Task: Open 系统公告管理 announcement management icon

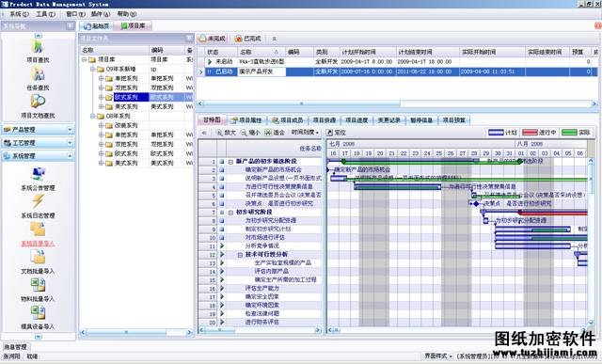Action: [38, 175]
